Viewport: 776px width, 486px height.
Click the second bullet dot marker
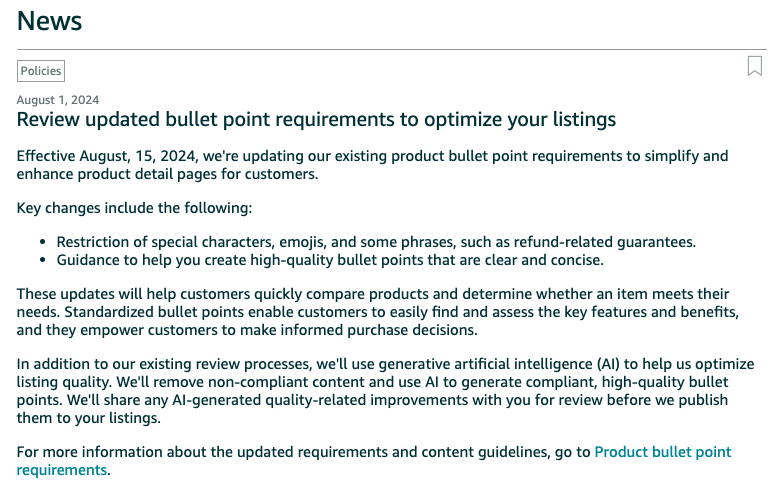(43, 260)
